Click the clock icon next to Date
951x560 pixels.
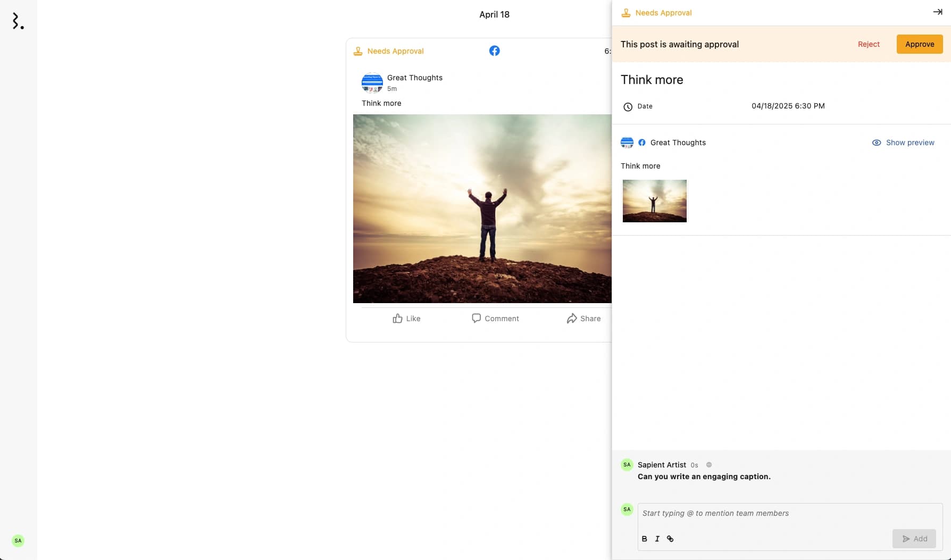(628, 106)
